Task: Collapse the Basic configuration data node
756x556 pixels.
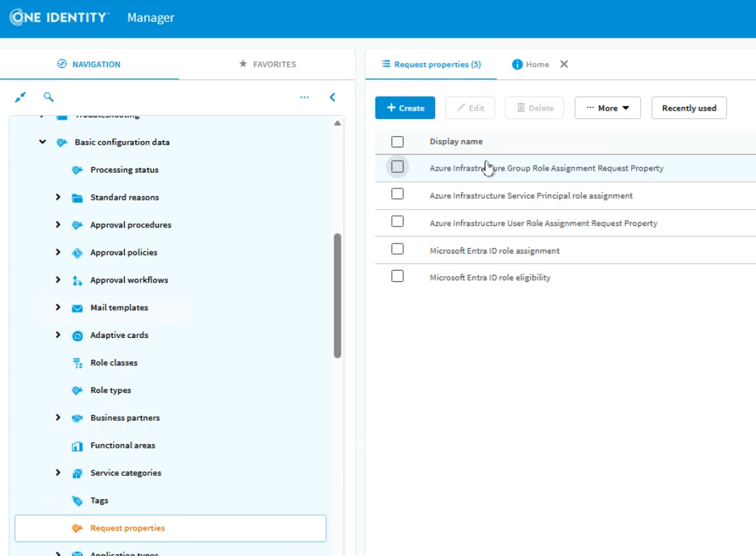Action: click(43, 142)
